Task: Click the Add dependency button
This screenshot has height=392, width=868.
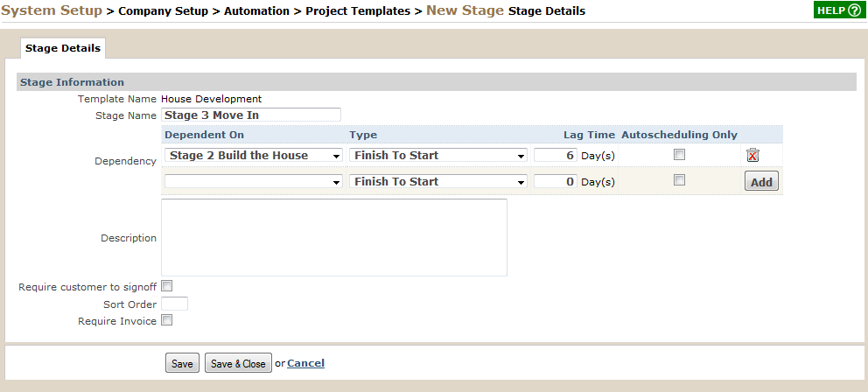Action: [x=761, y=181]
